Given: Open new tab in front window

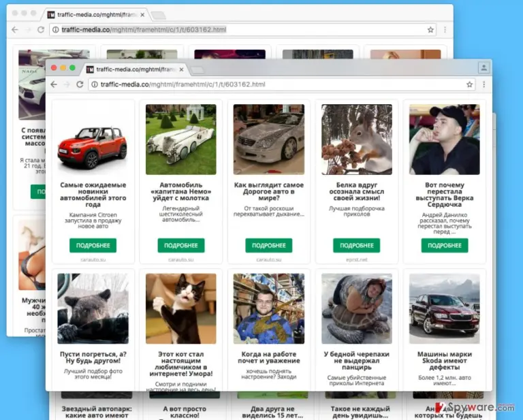Looking at the screenshot, I should coord(197,69).
